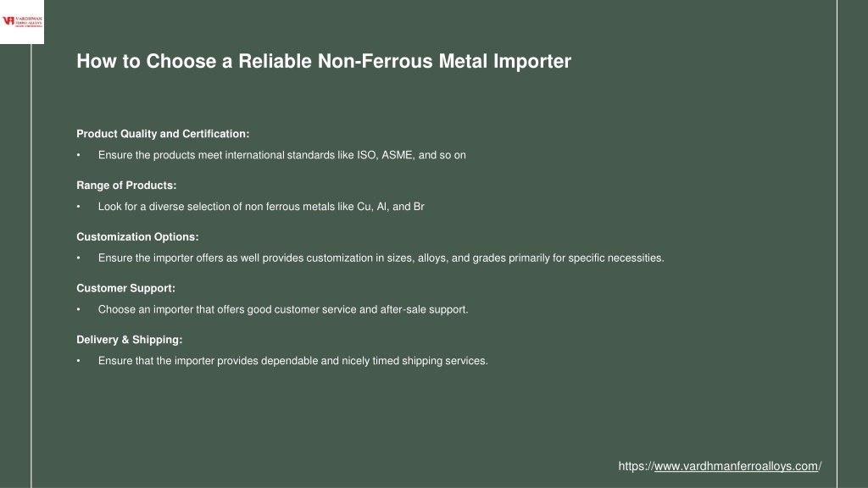The image size is (868, 488).
Task: Click the Vardhman Ferro Alloys logo
Action: point(22,21)
